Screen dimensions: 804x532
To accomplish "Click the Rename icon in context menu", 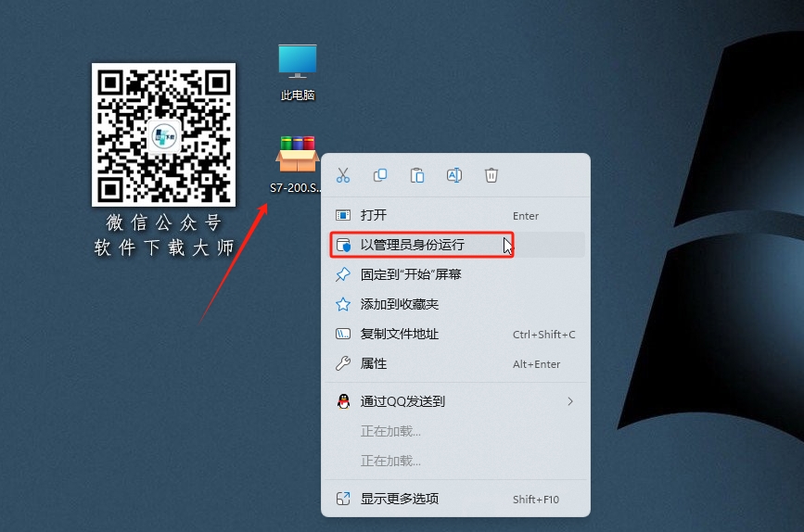I will 454,175.
